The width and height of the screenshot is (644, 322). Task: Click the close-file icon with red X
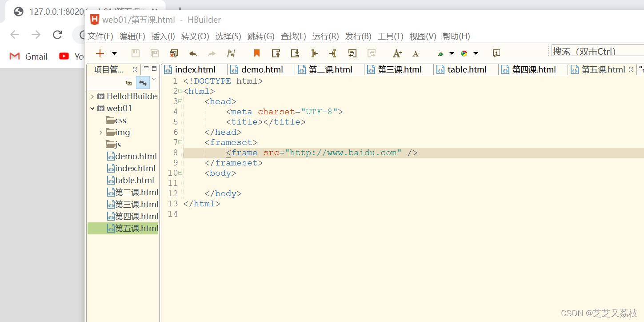(x=174, y=53)
